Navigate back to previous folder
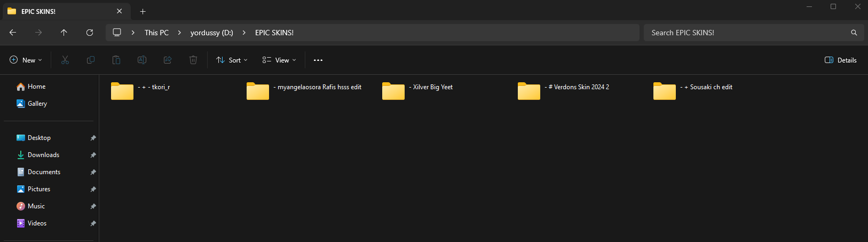868x242 pixels. point(13,33)
